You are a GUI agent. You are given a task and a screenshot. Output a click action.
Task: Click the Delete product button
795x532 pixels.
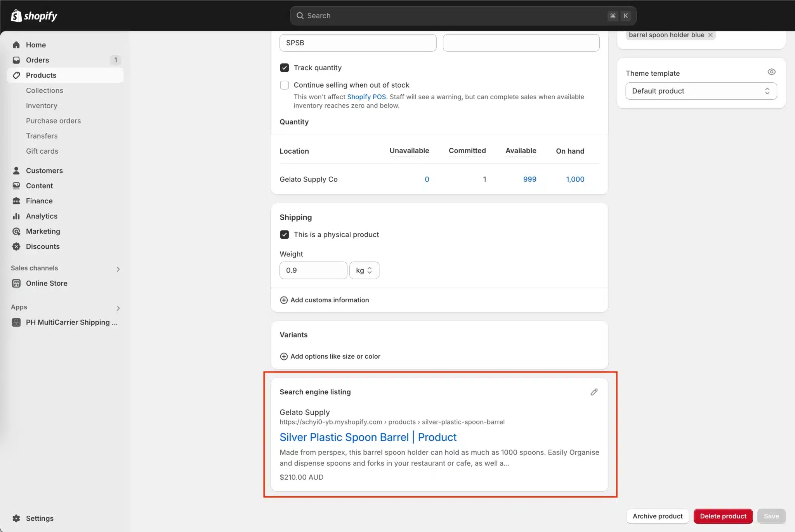(x=722, y=516)
